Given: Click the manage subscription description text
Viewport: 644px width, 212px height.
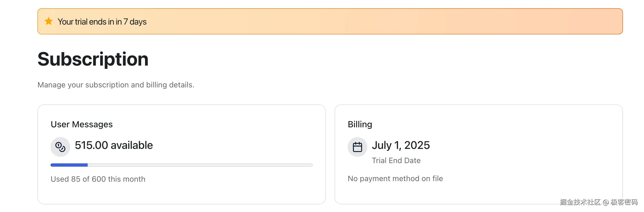Looking at the screenshot, I should click(116, 85).
